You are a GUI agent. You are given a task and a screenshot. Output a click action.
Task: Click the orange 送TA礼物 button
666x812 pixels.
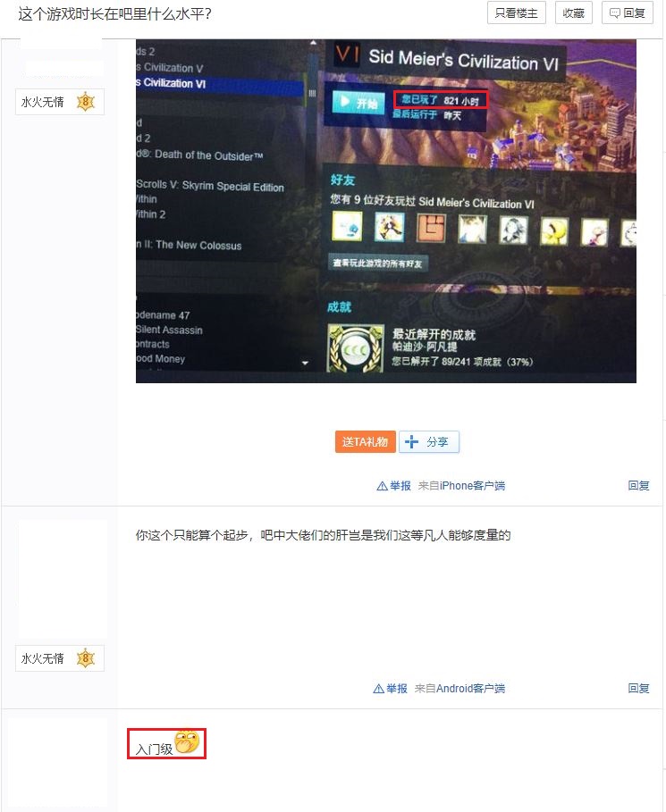coord(366,442)
